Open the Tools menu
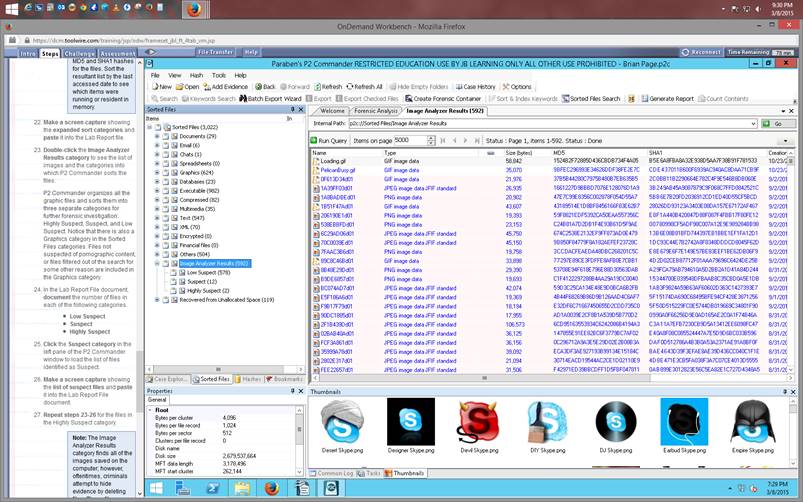The height and width of the screenshot is (502, 803). click(x=219, y=75)
